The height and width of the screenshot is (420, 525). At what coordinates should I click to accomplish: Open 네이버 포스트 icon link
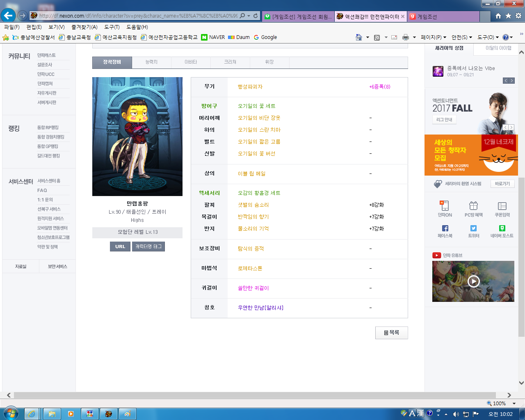(x=502, y=231)
